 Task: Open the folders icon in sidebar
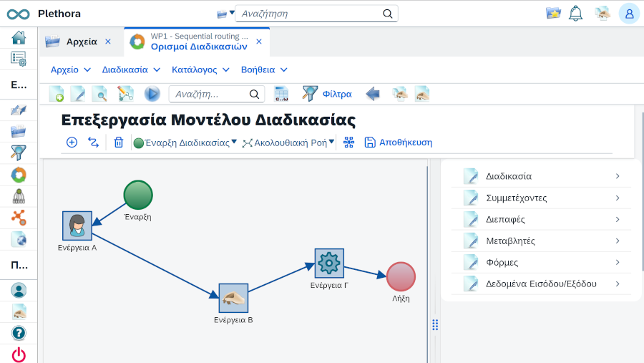click(x=19, y=131)
